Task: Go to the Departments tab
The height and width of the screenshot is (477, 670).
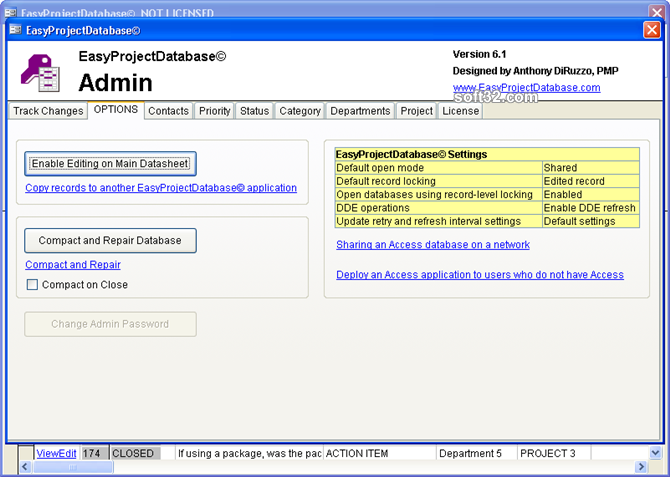Action: point(360,111)
